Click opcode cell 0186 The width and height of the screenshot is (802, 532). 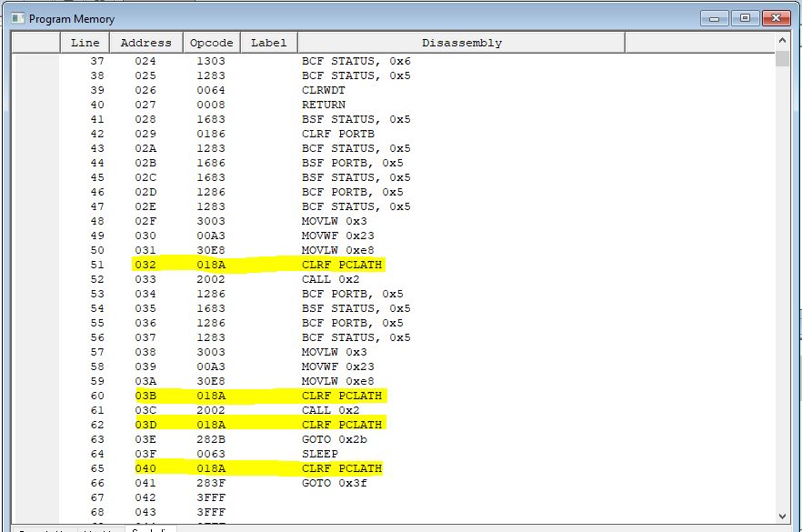pos(211,134)
